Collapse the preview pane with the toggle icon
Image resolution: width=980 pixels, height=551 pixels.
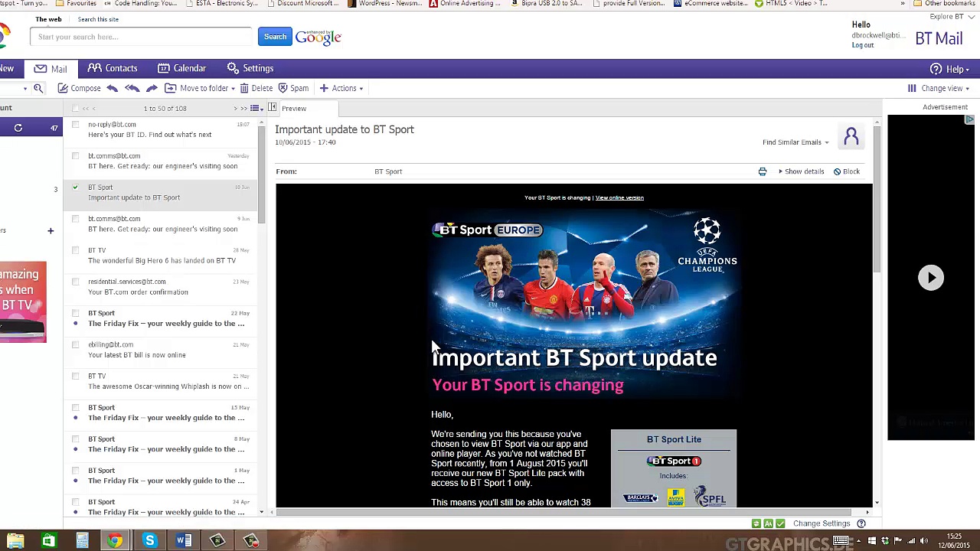coord(272,108)
